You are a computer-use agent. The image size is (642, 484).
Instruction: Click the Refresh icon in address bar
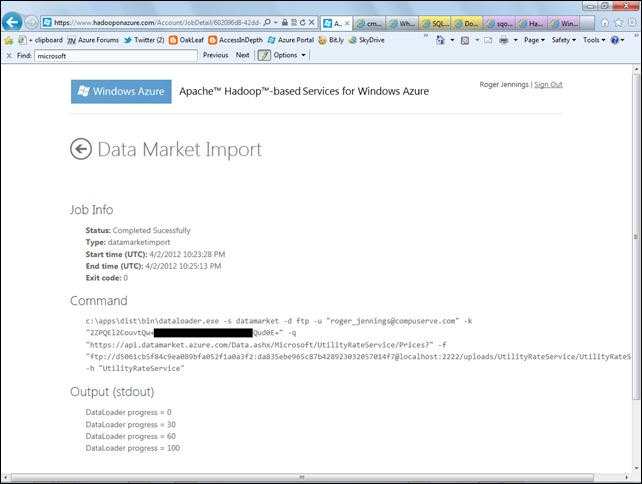(x=303, y=23)
